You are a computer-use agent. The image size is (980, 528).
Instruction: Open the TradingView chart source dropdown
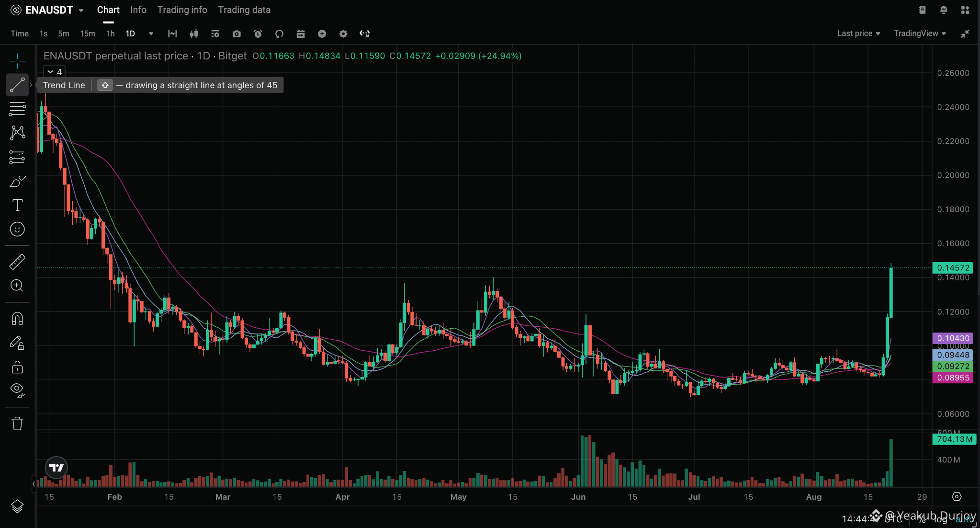click(920, 34)
